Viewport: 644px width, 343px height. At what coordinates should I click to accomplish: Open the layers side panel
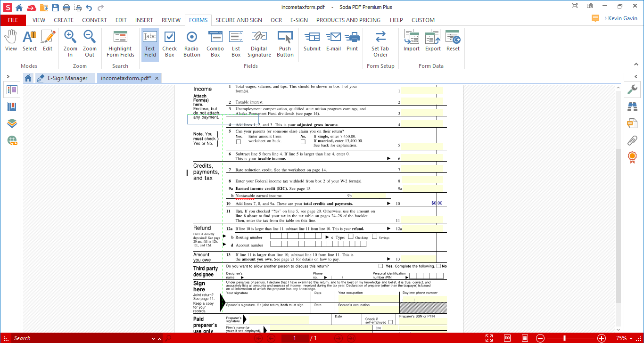pos(12,123)
